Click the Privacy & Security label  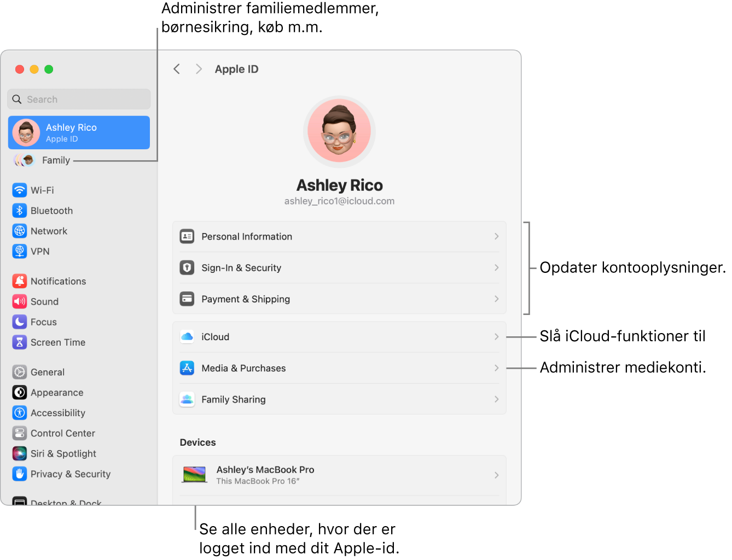click(71, 474)
